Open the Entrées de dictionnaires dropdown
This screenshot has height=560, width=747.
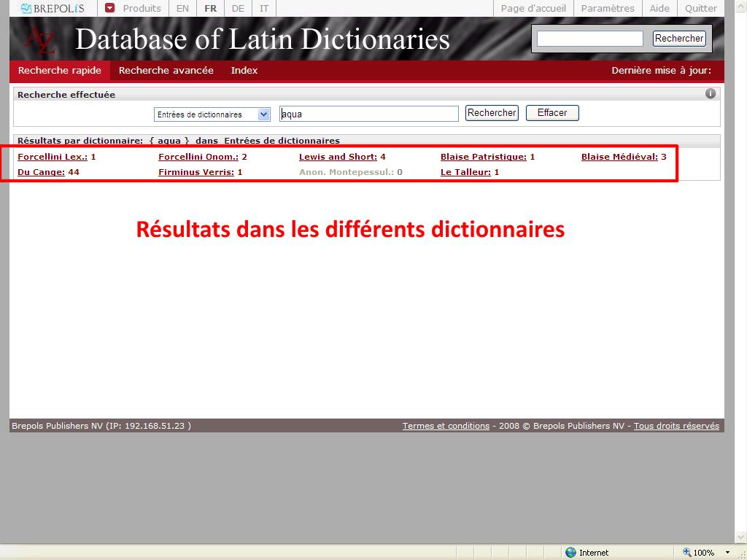tap(212, 114)
